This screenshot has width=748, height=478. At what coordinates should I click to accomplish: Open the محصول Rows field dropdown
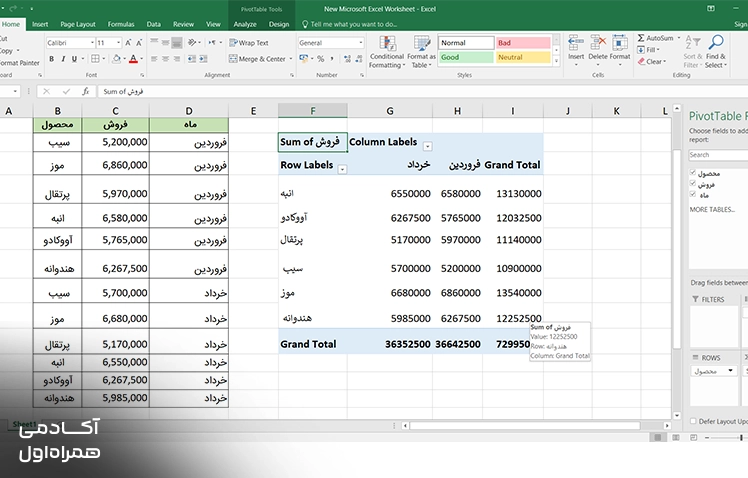[730, 371]
